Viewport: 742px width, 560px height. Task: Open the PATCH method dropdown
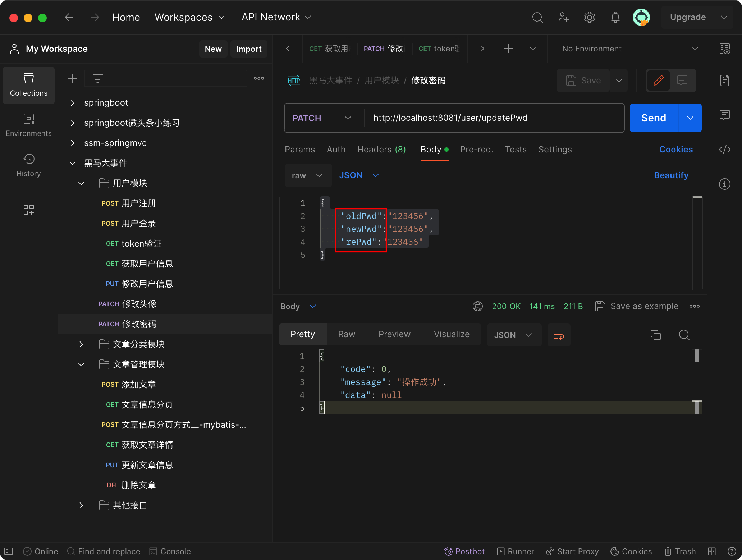(322, 118)
